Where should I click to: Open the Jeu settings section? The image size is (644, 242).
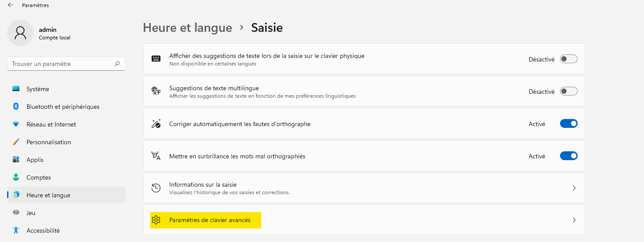(31, 213)
